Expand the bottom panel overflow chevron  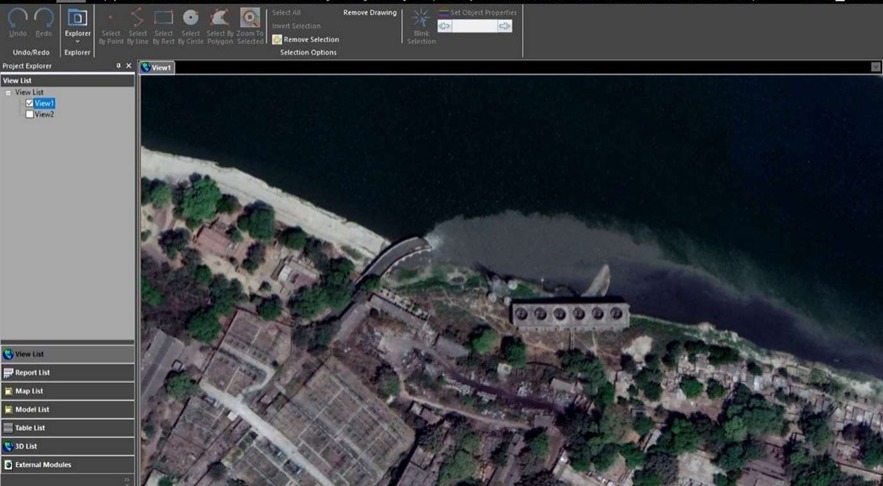click(x=126, y=480)
